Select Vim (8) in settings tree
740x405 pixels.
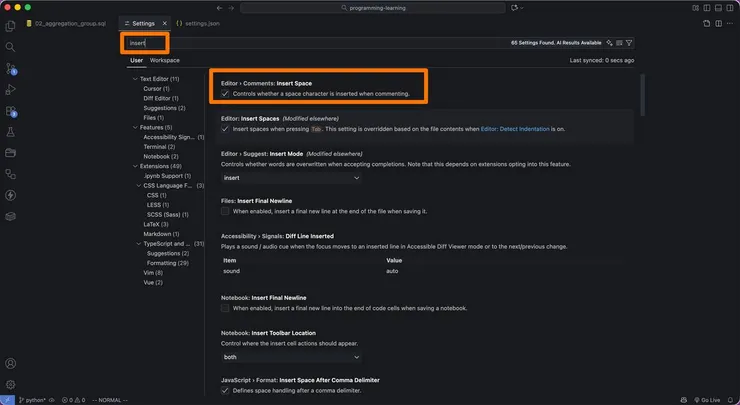[153, 273]
